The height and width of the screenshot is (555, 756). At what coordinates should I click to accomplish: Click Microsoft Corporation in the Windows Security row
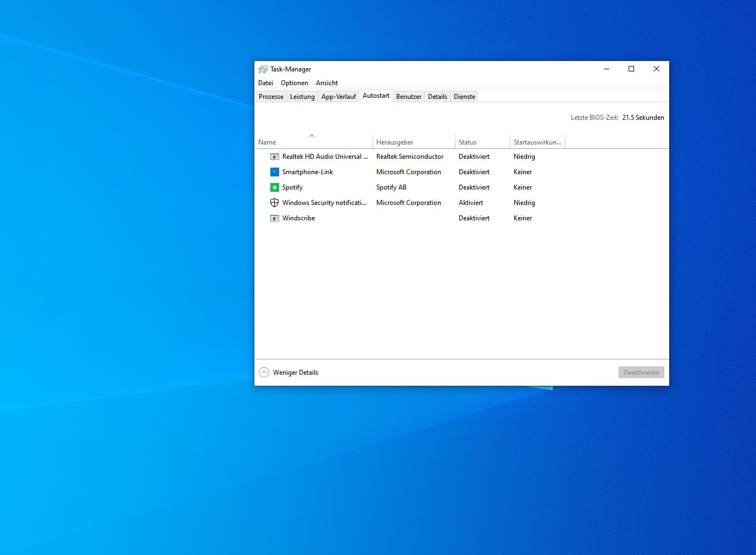(x=409, y=203)
